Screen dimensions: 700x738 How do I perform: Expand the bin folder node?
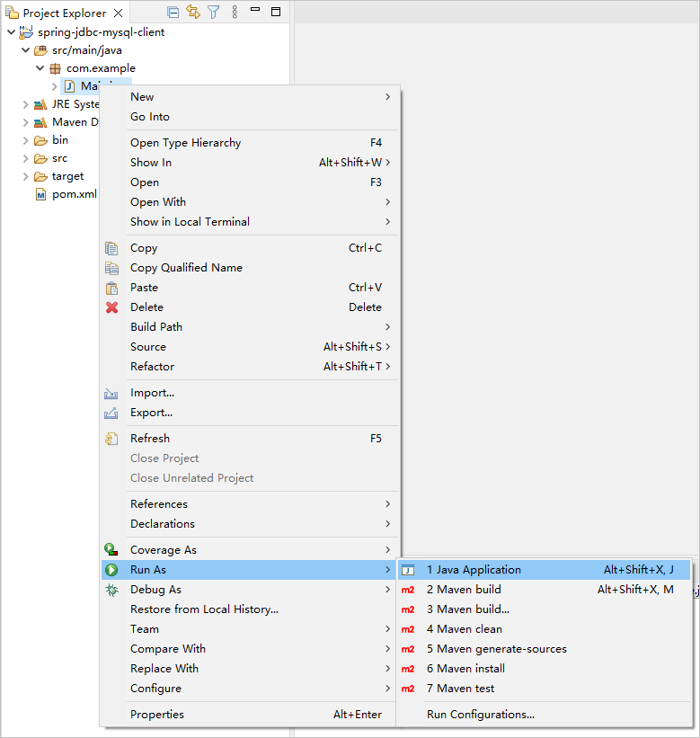[25, 140]
